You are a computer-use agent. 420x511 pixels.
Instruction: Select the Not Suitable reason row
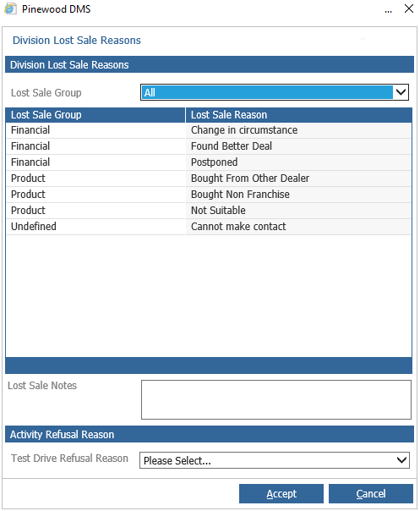(x=209, y=210)
